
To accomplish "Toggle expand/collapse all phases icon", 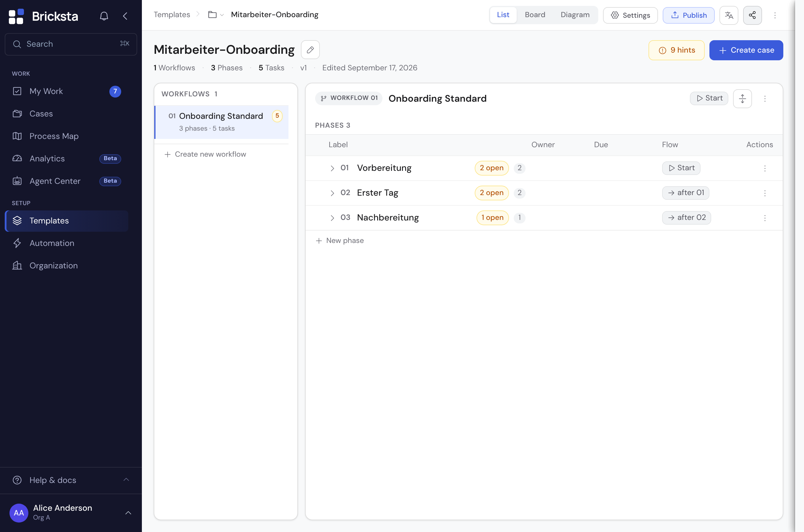I will [x=742, y=99].
